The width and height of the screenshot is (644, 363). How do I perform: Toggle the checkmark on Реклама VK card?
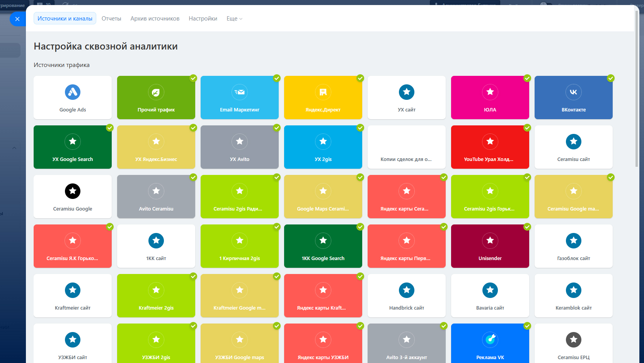(527, 326)
